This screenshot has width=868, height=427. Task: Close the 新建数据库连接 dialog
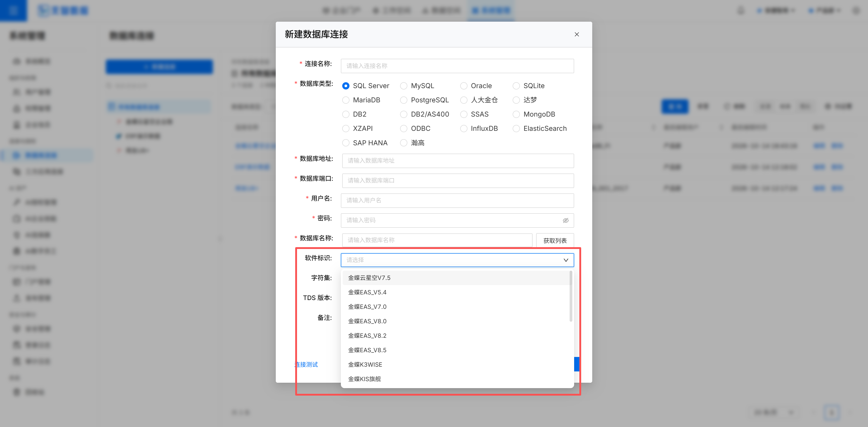point(577,34)
